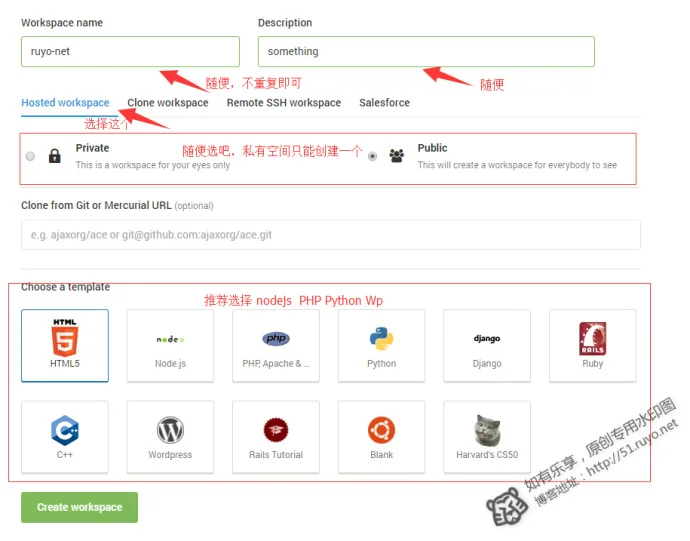Click the 'Description' label above the field
The width and height of the screenshot is (690, 541).
click(285, 23)
